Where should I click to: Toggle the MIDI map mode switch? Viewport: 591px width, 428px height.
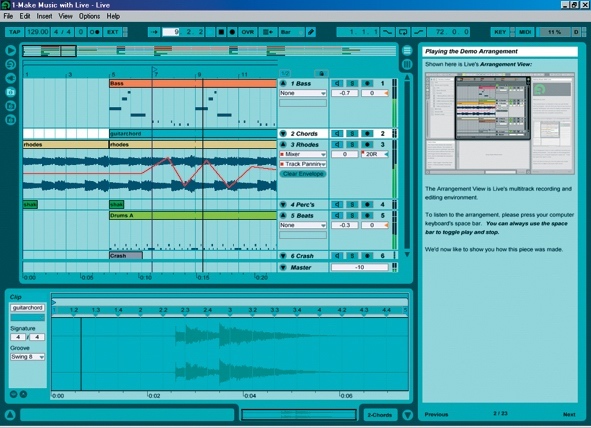tap(525, 32)
